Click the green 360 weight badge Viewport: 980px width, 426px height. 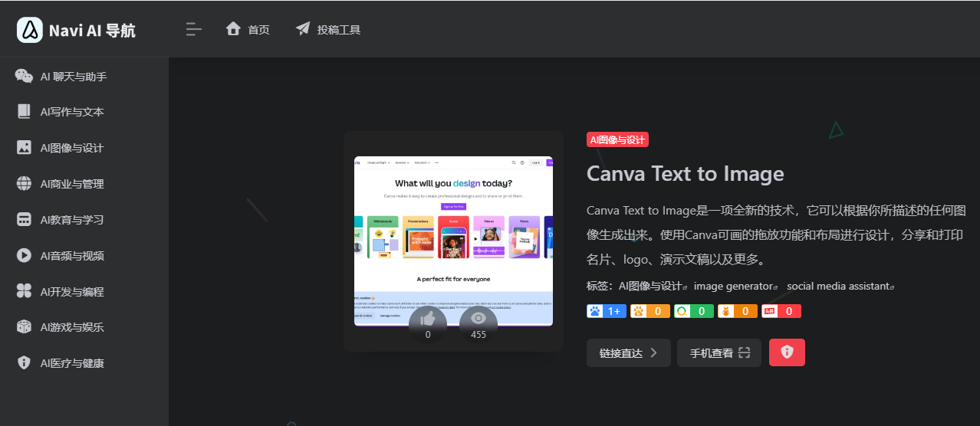[694, 311]
